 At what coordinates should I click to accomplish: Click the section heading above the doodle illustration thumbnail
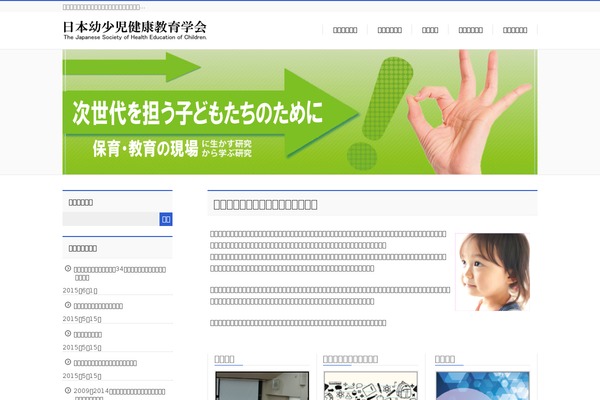click(350, 359)
